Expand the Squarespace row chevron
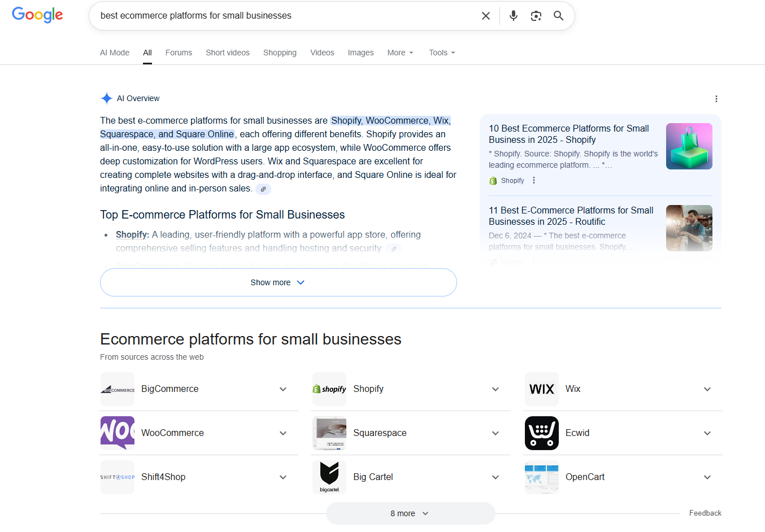 tap(495, 433)
